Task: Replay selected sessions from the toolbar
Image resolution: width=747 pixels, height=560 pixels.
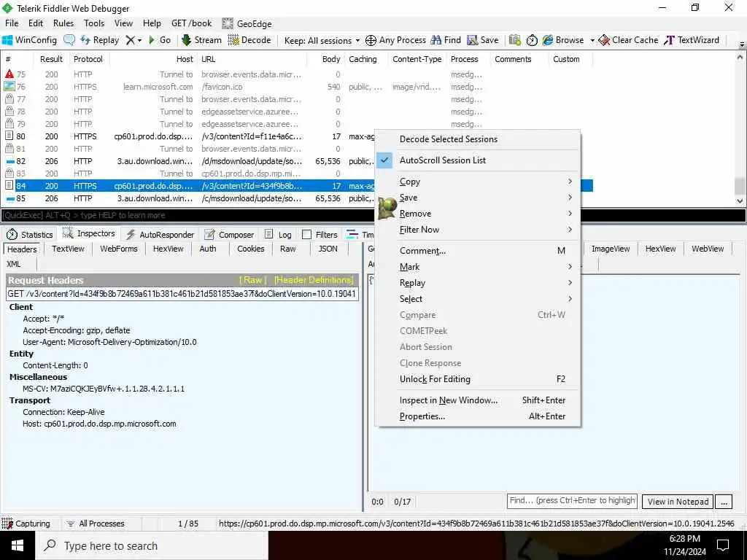Action: pos(99,40)
